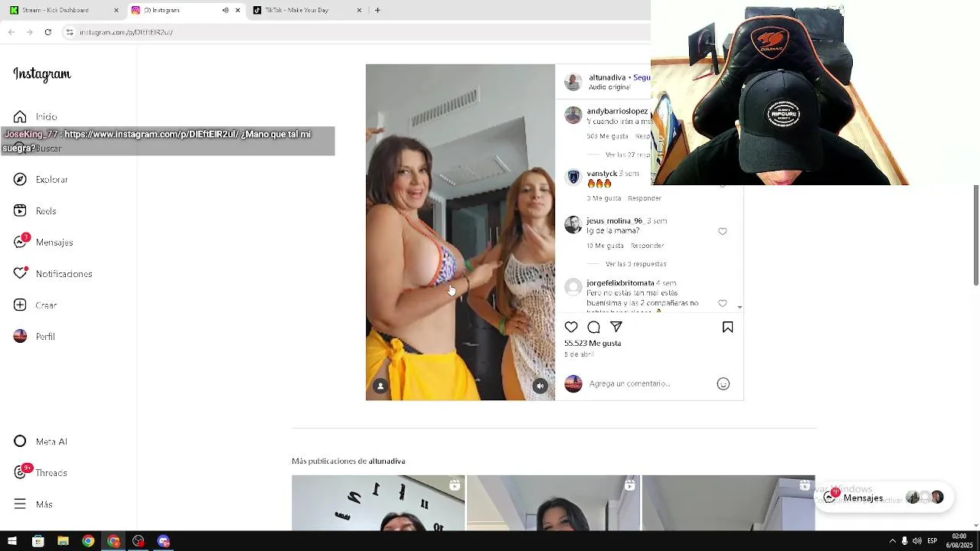
Task: Open Threads in the sidebar
Action: pyautogui.click(x=41, y=472)
